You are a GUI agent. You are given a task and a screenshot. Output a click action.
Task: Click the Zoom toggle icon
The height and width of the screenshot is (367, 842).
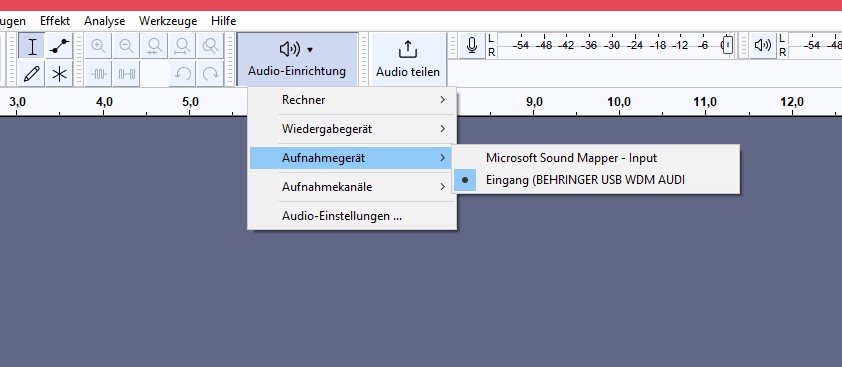(x=210, y=46)
